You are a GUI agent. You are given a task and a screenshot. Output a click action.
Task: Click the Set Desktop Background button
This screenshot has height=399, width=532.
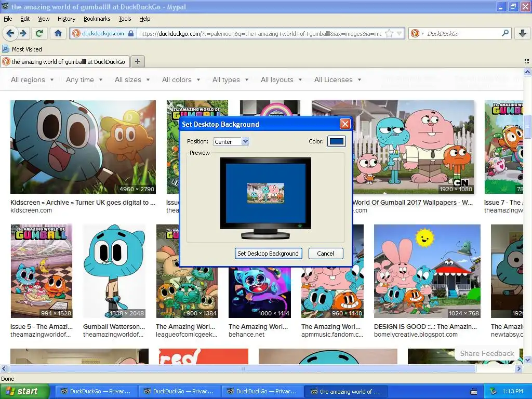pyautogui.click(x=268, y=254)
